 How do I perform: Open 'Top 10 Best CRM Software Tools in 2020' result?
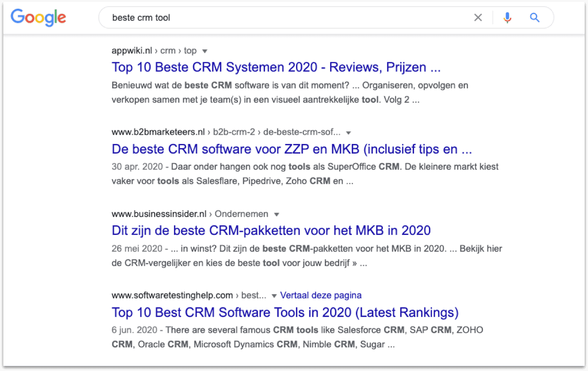pyautogui.click(x=285, y=312)
